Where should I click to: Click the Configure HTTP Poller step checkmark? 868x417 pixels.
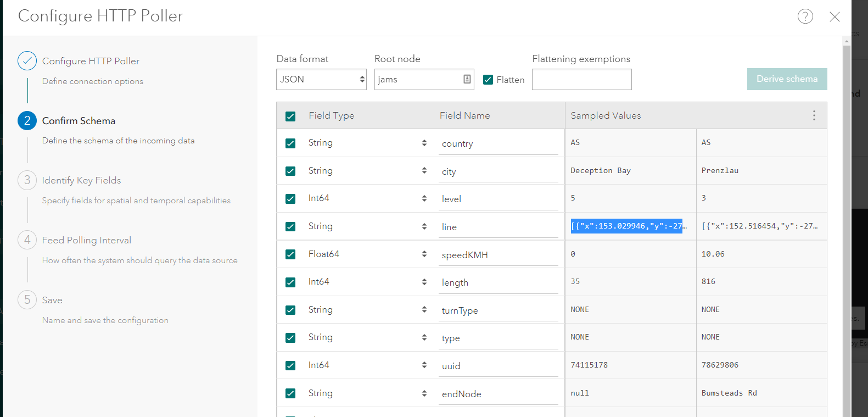coord(27,61)
